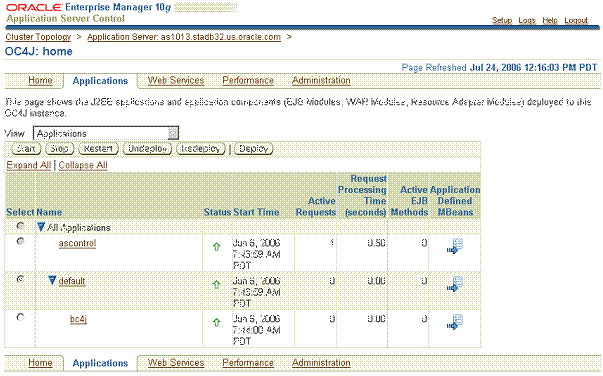The width and height of the screenshot is (603, 376).
Task: Click the Name column header
Action: coord(49,212)
